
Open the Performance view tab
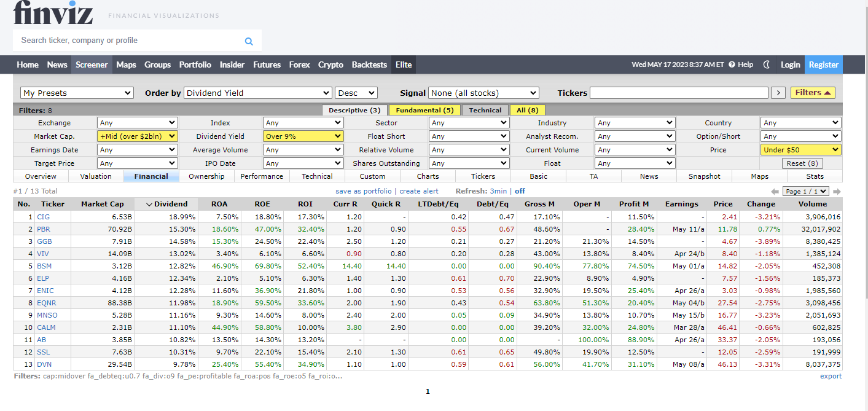(262, 176)
